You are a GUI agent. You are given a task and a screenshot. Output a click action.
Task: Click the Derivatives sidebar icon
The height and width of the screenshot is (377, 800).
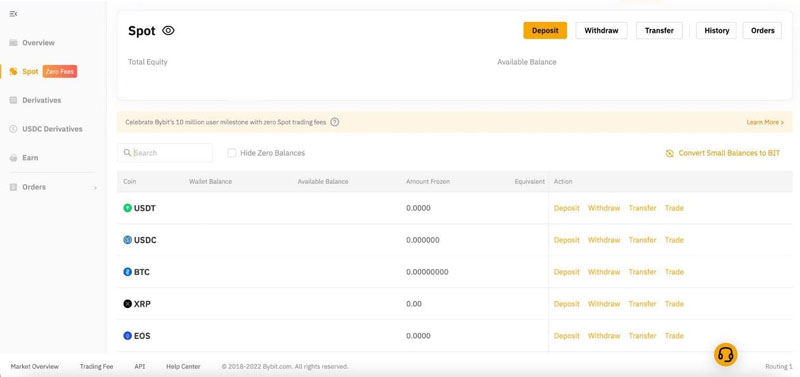tap(13, 100)
